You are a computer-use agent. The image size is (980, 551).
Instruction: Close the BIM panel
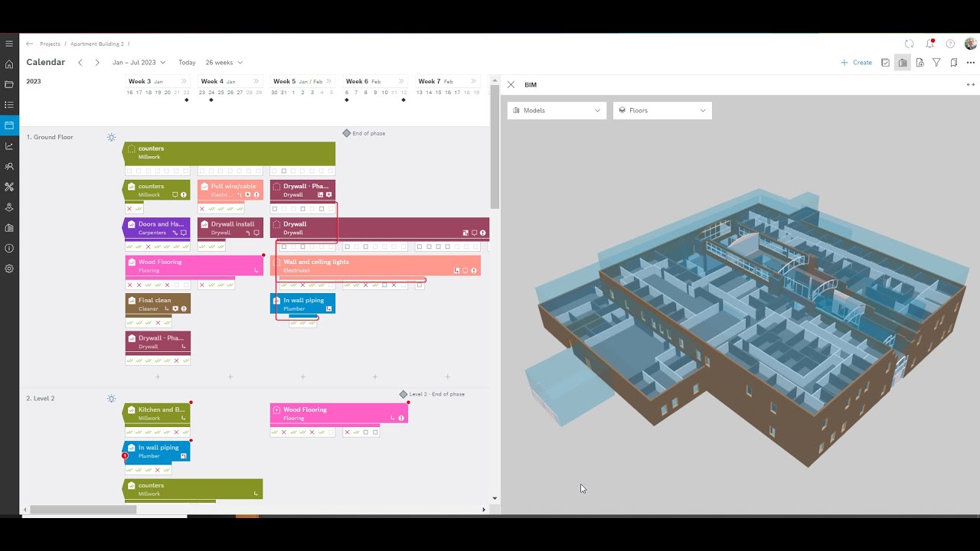click(511, 85)
